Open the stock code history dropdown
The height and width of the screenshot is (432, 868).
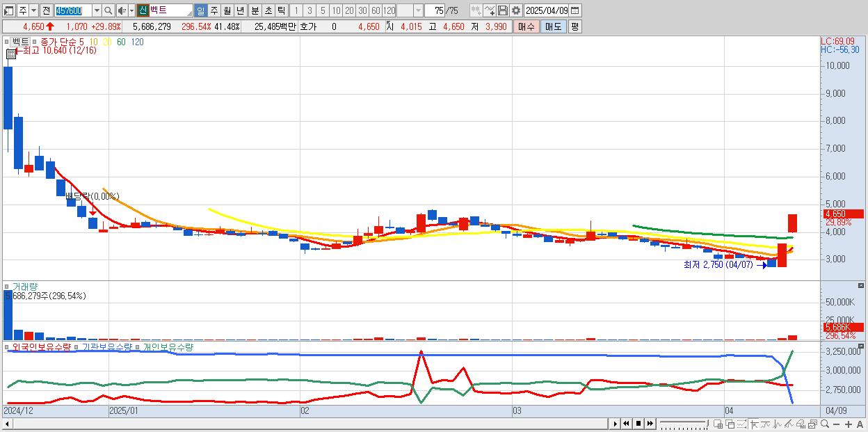(x=97, y=10)
